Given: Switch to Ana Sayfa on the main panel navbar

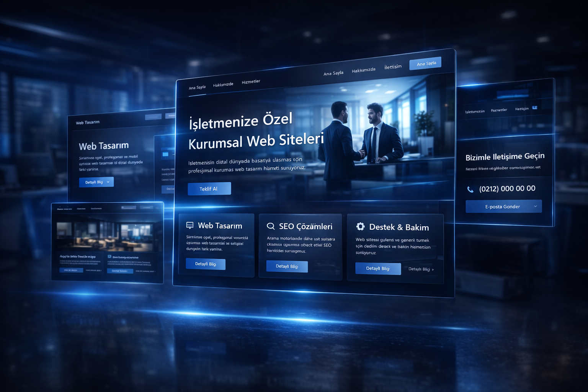Looking at the screenshot, I should (x=196, y=87).
